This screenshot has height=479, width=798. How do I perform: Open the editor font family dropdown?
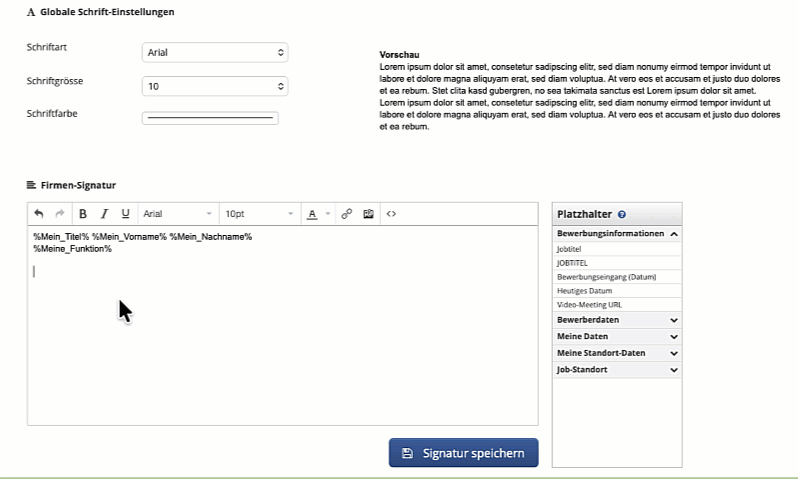pyautogui.click(x=177, y=214)
